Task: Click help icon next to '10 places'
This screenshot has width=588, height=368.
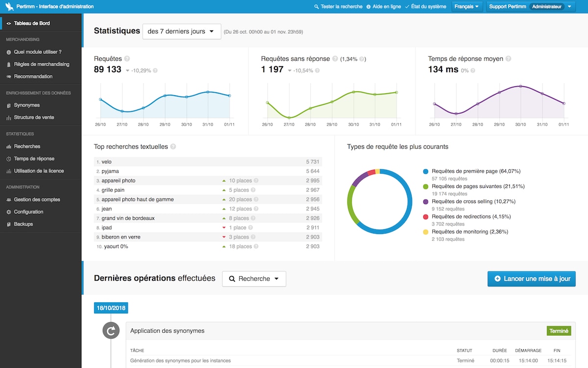Action: [256, 181]
